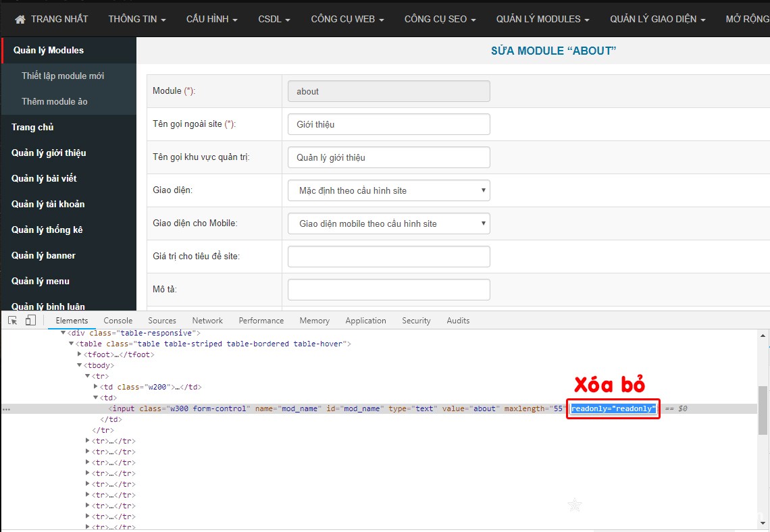770x532 pixels.
Task: Select the readonly="readonly" attribute text
Action: [x=613, y=408]
